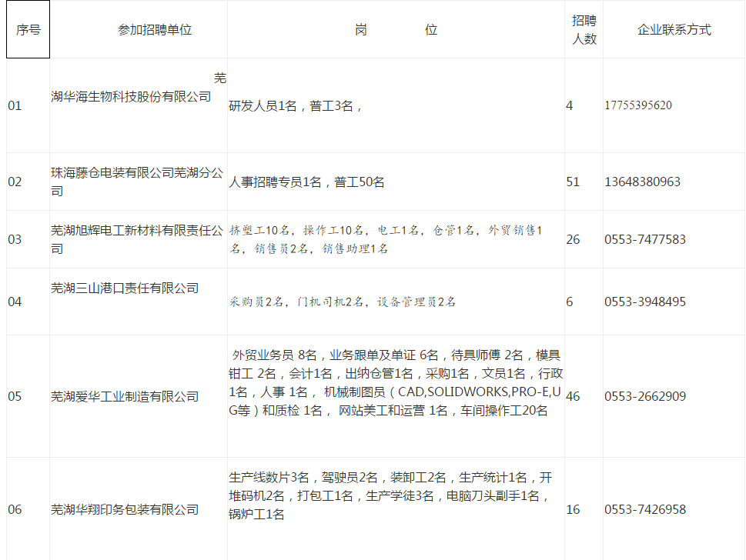The width and height of the screenshot is (746, 560).
Task: Select row number 02
Action: 15,182
